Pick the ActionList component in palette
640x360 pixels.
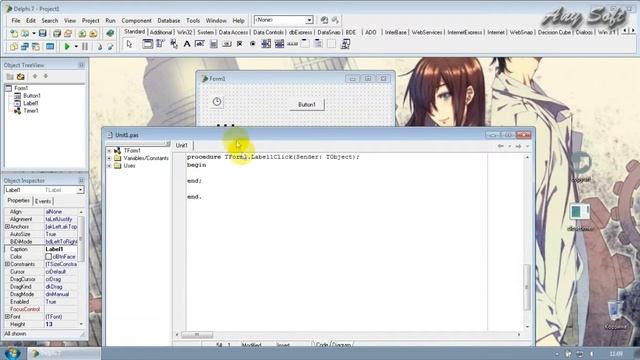click(x=345, y=44)
